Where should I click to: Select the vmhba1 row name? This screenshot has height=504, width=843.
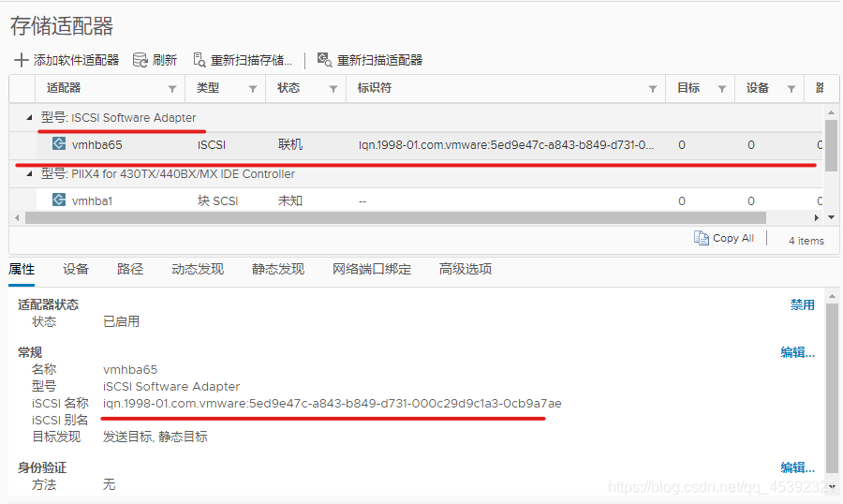click(x=92, y=201)
